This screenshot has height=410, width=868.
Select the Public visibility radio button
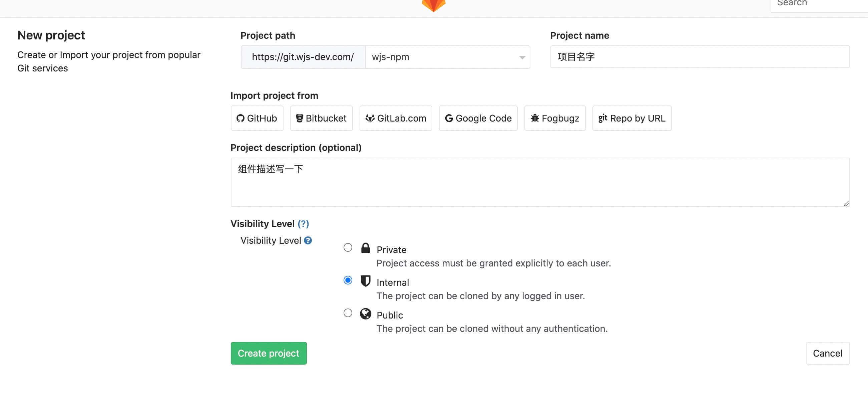coord(348,313)
